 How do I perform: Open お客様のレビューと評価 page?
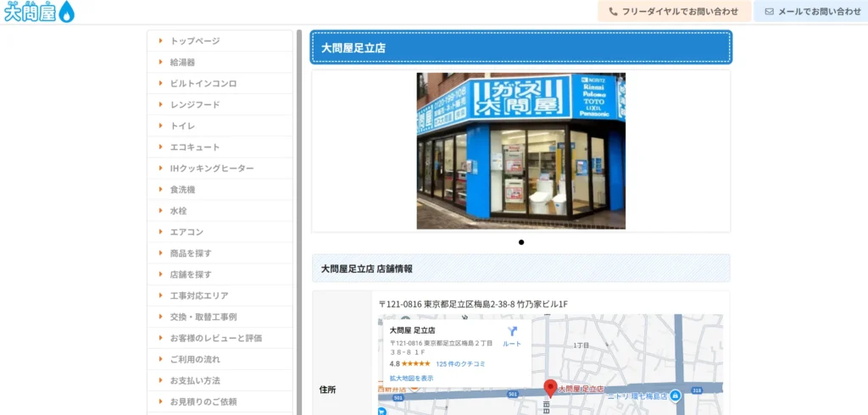coord(216,338)
